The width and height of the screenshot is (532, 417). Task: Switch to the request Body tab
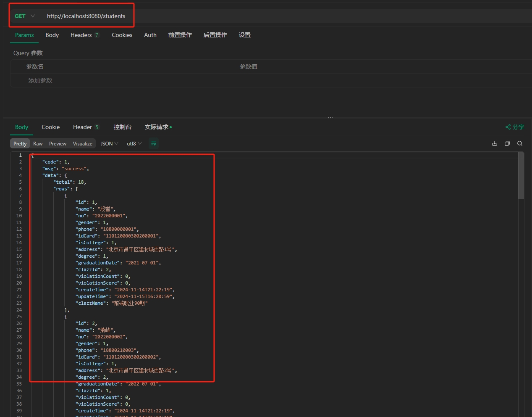tap(52, 35)
